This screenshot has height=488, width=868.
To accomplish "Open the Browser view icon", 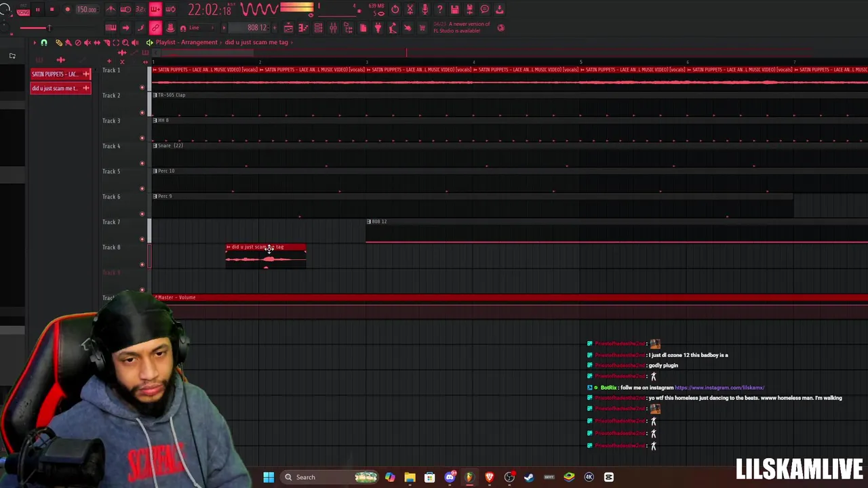I will click(x=348, y=28).
